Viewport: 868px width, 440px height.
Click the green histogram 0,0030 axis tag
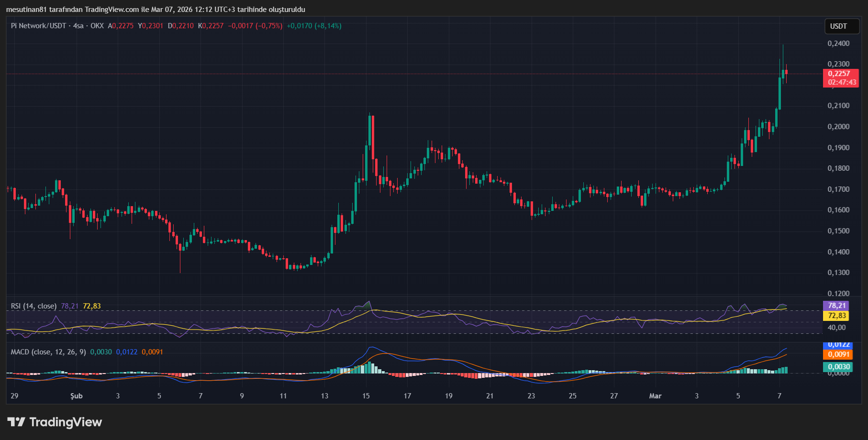tap(839, 367)
